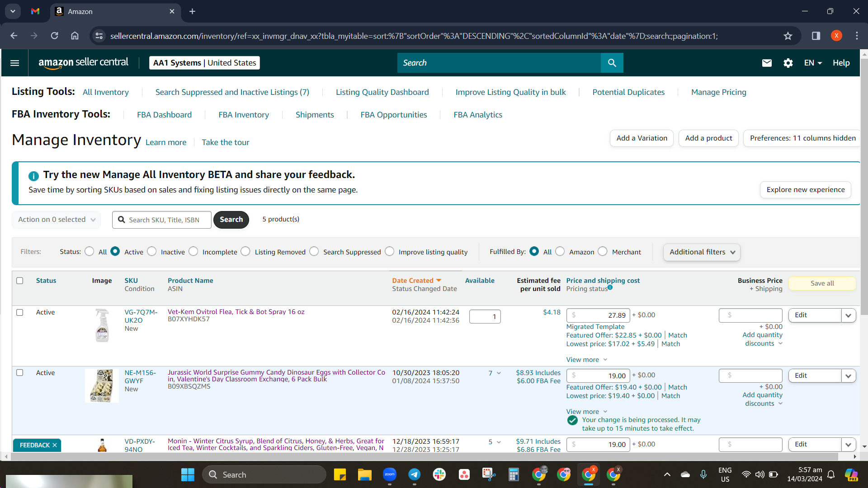Open the Calculator from the taskbar
The image size is (868, 488).
[514, 474]
